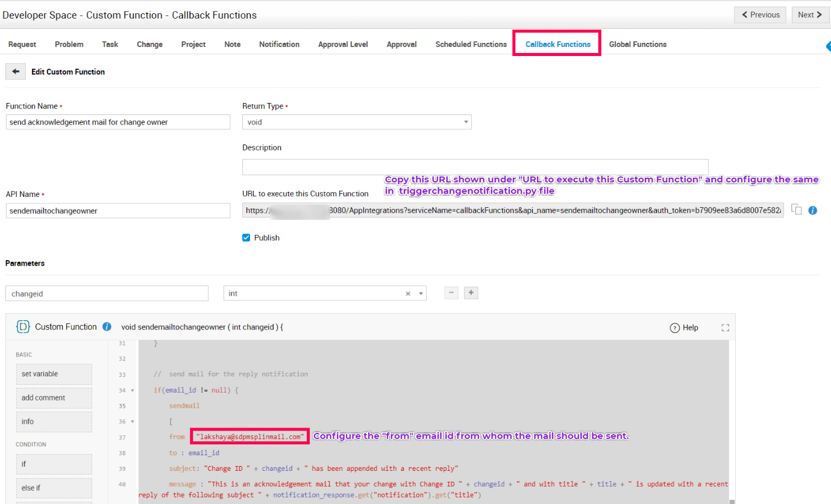Click the Next button
Viewport: 831px width, 504px height.
tap(810, 15)
